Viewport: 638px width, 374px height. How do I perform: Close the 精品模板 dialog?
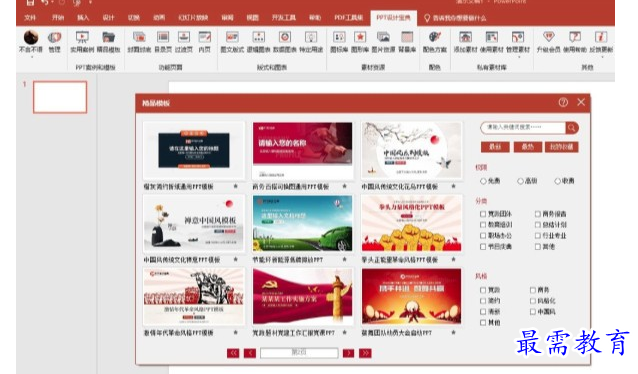581,102
